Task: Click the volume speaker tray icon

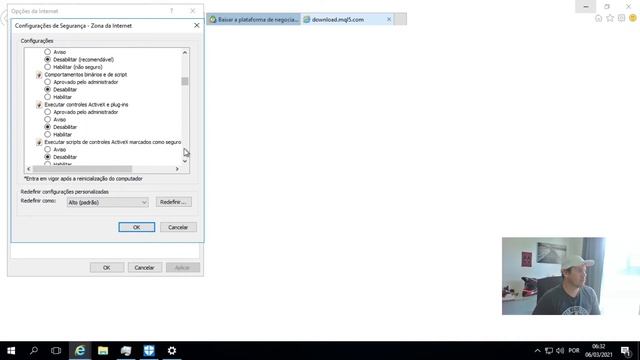Action: tap(560, 351)
